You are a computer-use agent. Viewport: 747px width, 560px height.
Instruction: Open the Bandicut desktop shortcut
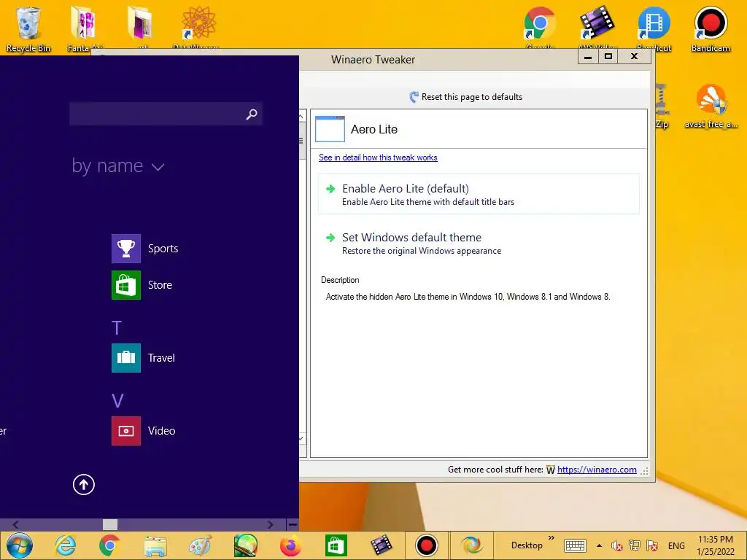click(x=654, y=28)
